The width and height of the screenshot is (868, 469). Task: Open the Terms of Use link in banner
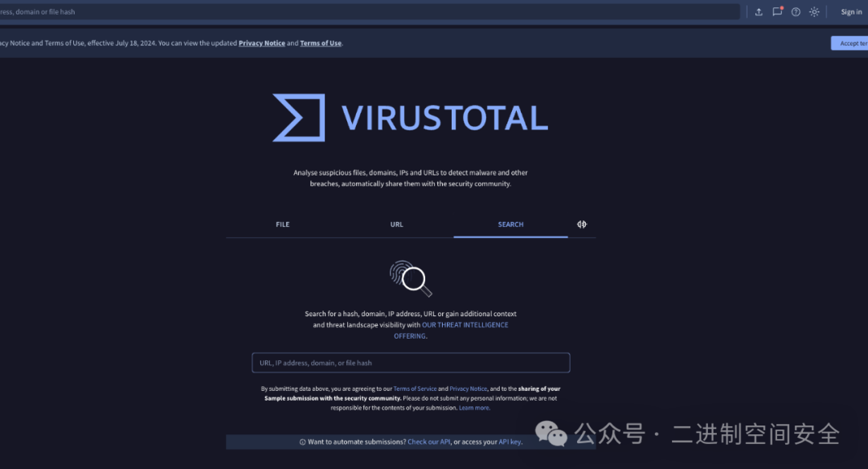[321, 43]
